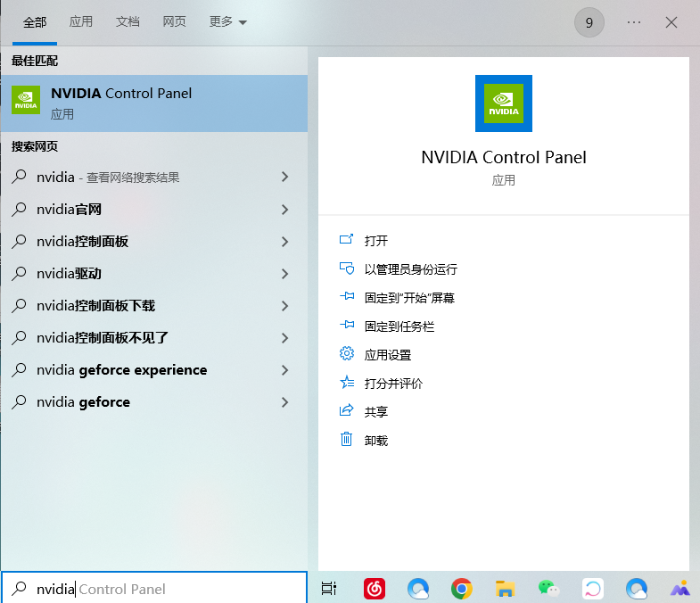Screen dimensions: 700x603
Task: Expand arrow for nvidia驱动 suggestion
Action: pyautogui.click(x=284, y=274)
